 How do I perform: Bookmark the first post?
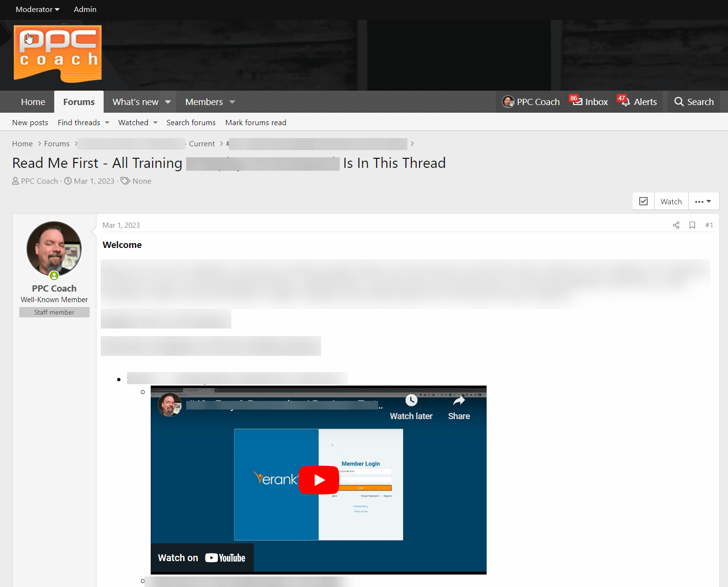point(692,225)
